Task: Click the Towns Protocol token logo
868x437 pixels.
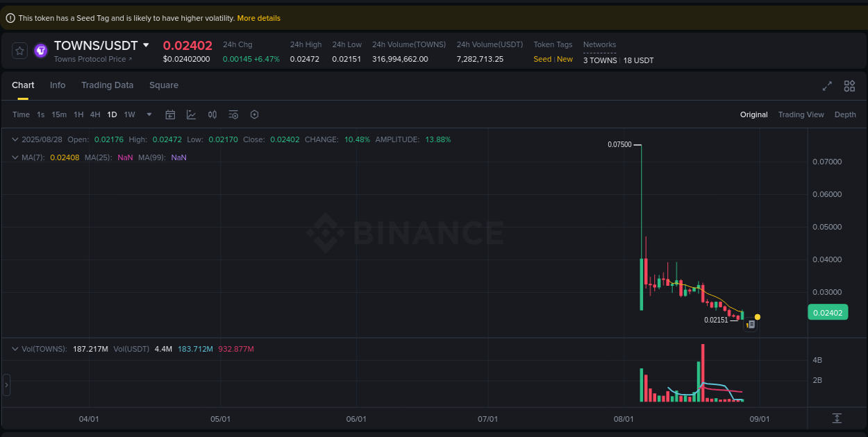Action: (x=40, y=51)
